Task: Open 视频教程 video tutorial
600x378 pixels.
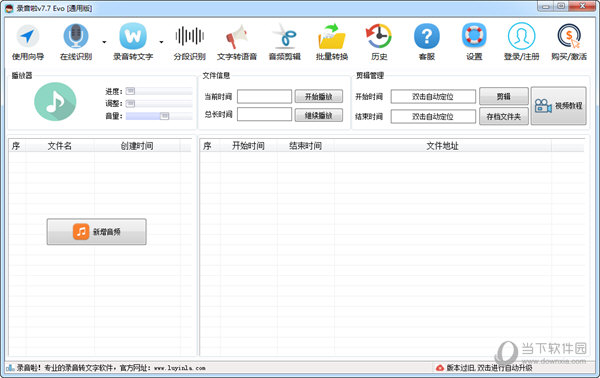Action: (558, 106)
